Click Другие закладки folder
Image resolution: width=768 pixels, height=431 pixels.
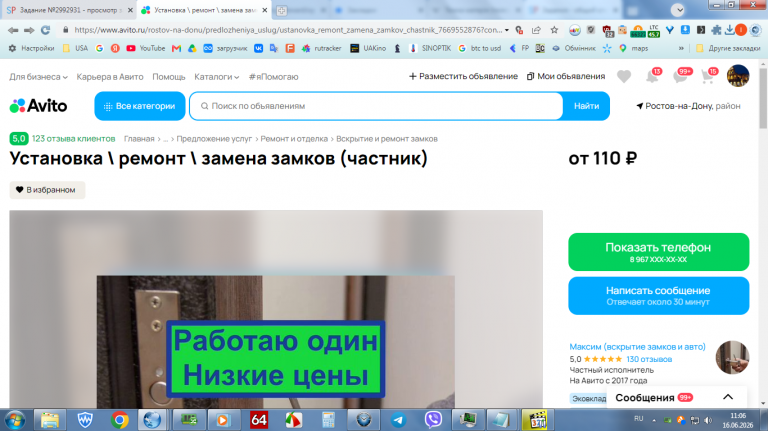coord(728,48)
